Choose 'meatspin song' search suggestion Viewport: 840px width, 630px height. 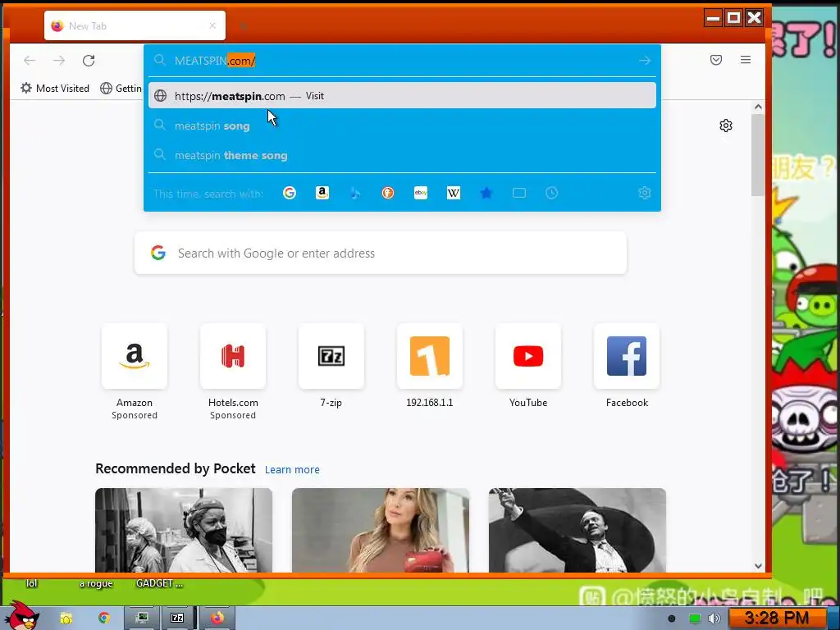coord(402,126)
